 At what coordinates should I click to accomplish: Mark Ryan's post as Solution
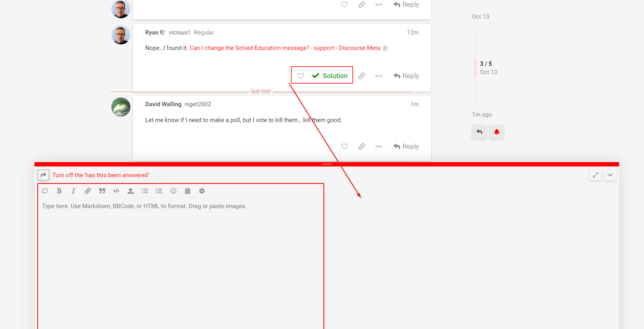pyautogui.click(x=330, y=76)
